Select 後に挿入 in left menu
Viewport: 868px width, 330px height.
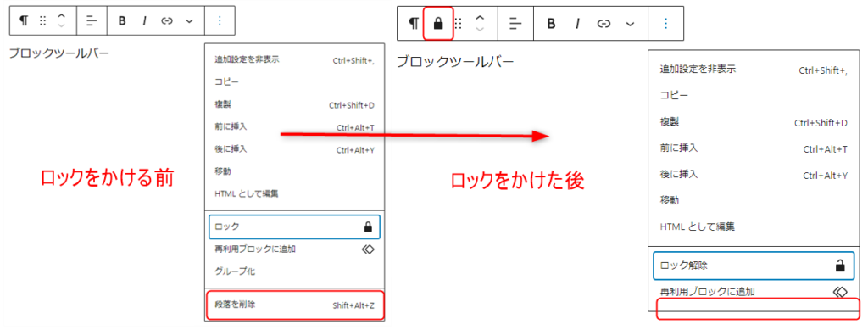[294, 149]
